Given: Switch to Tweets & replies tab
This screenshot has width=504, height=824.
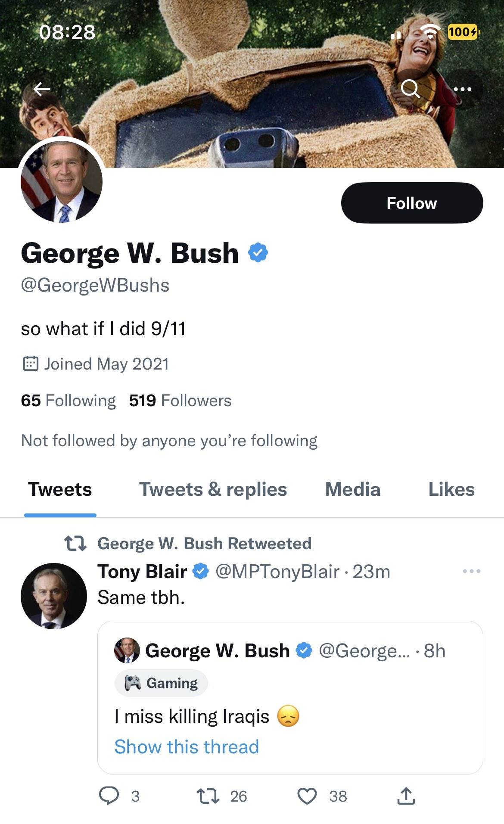Looking at the screenshot, I should point(213,489).
